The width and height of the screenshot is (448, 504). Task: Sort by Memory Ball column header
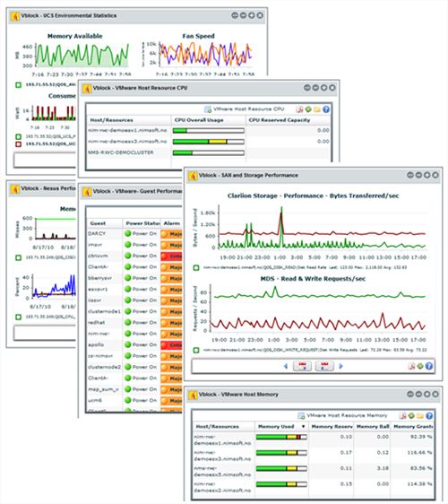point(373,427)
